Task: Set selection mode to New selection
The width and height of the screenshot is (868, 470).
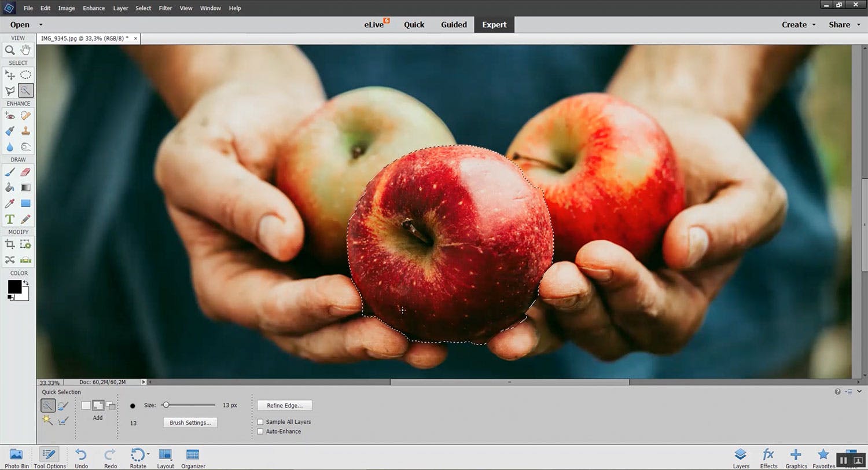Action: tap(86, 405)
